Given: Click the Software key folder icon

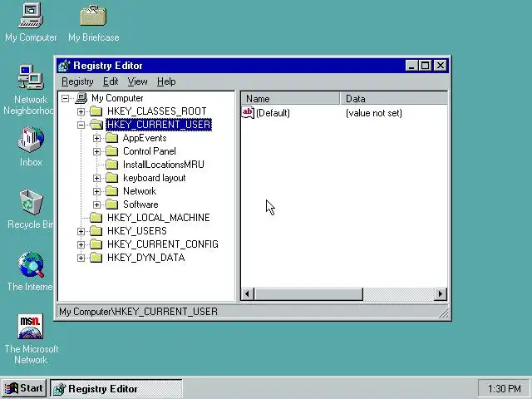Looking at the screenshot, I should [x=112, y=204].
